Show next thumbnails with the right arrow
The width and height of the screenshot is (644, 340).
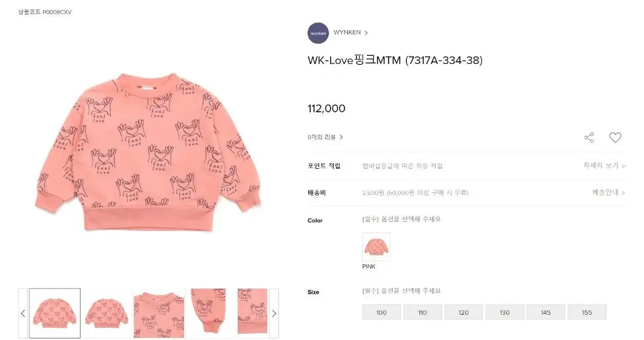[x=274, y=313]
